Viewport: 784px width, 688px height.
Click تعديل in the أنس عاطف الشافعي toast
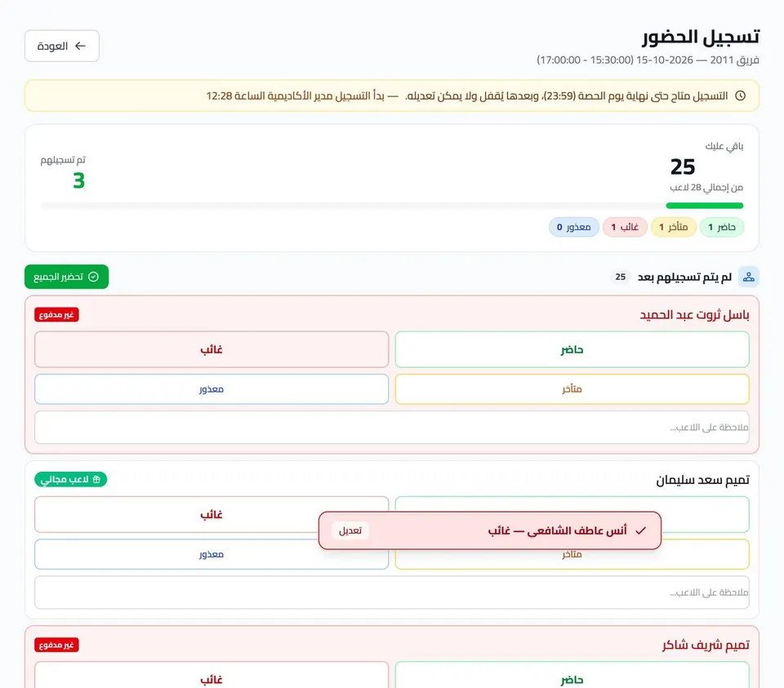[350, 530]
